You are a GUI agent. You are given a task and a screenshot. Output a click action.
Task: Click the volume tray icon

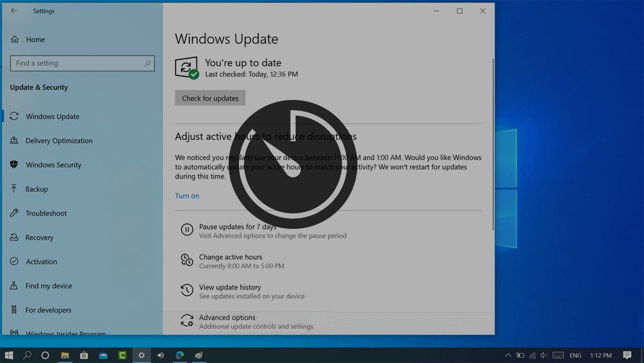click(x=544, y=355)
